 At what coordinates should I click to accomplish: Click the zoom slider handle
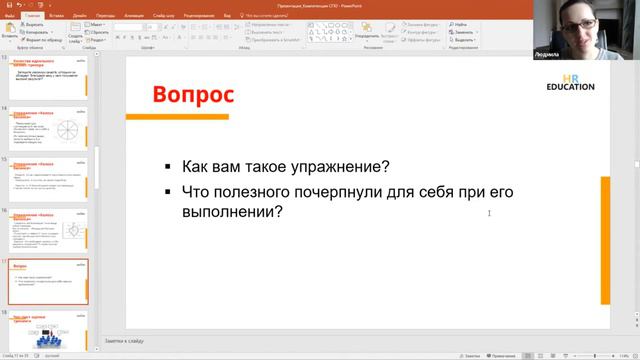595,356
